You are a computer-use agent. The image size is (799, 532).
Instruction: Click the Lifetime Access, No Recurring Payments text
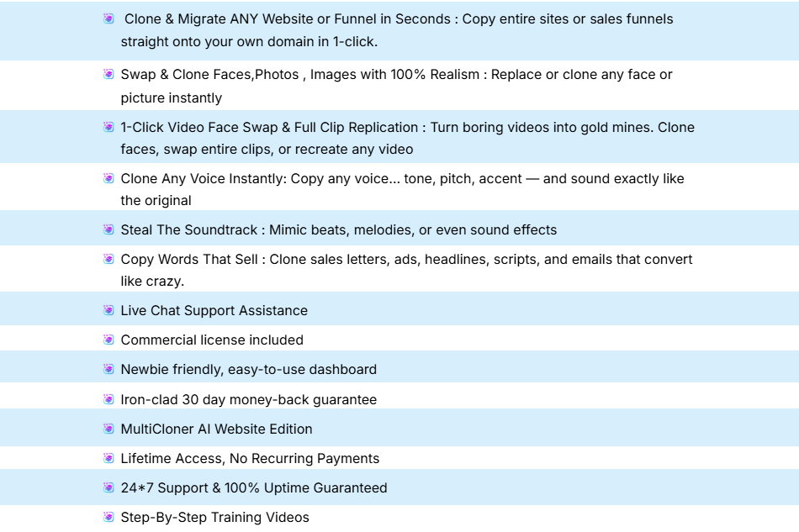[250, 459]
